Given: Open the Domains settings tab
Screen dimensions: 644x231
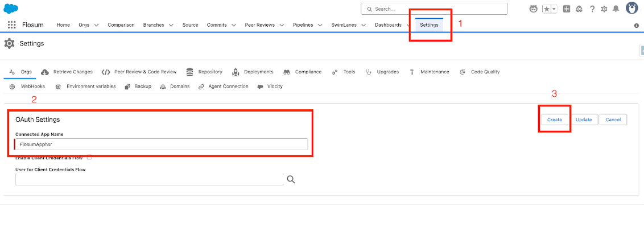Looking at the screenshot, I should tap(175, 86).
